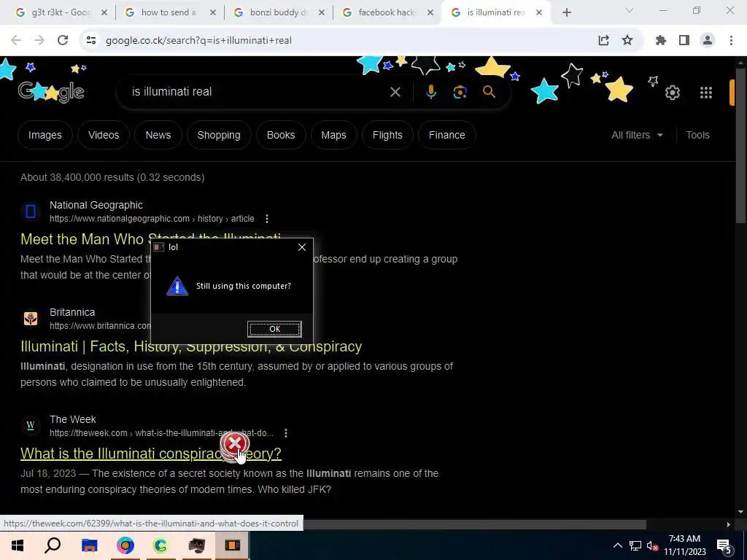Reload the page with the refresh icon
The image size is (747, 560).
63,41
